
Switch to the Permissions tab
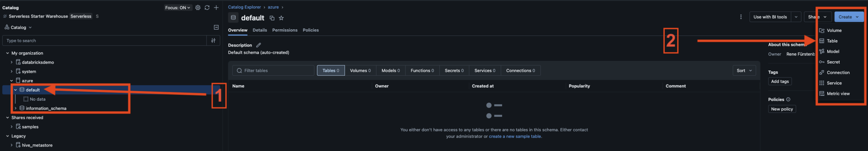284,30
